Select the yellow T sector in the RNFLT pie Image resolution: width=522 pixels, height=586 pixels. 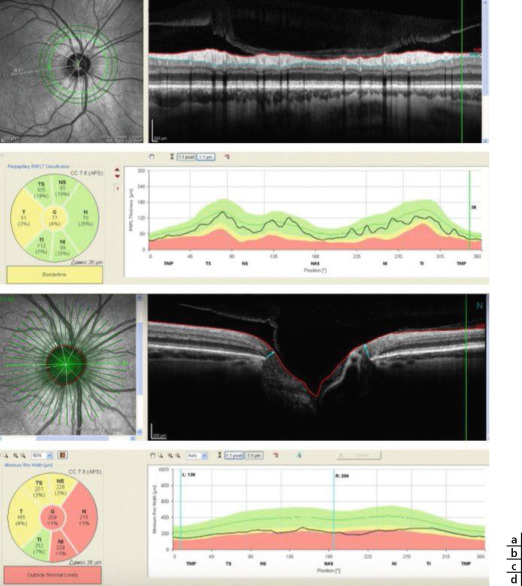click(x=24, y=218)
